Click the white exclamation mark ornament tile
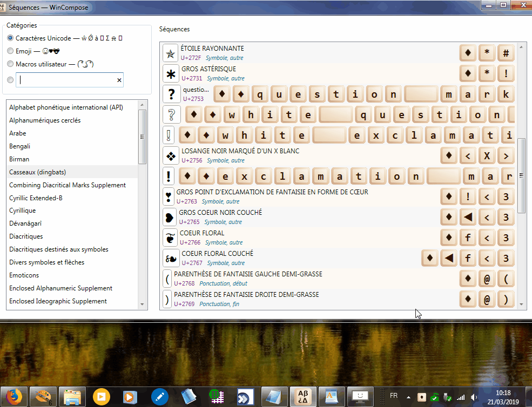Image resolution: width=532 pixels, height=407 pixels. click(x=169, y=135)
